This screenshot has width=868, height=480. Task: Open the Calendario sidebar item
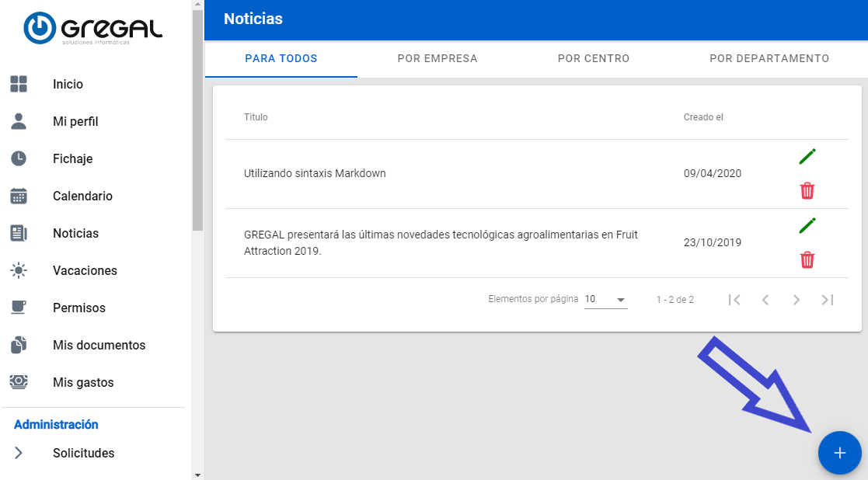(82, 196)
